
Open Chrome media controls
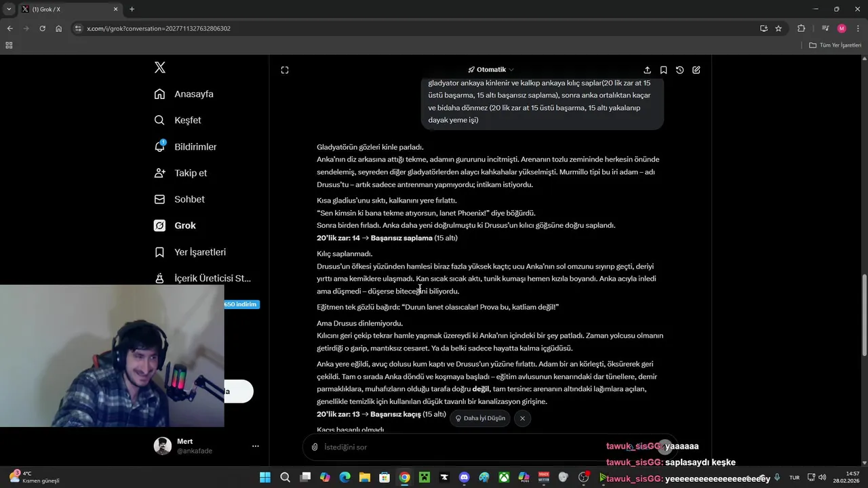point(825,28)
